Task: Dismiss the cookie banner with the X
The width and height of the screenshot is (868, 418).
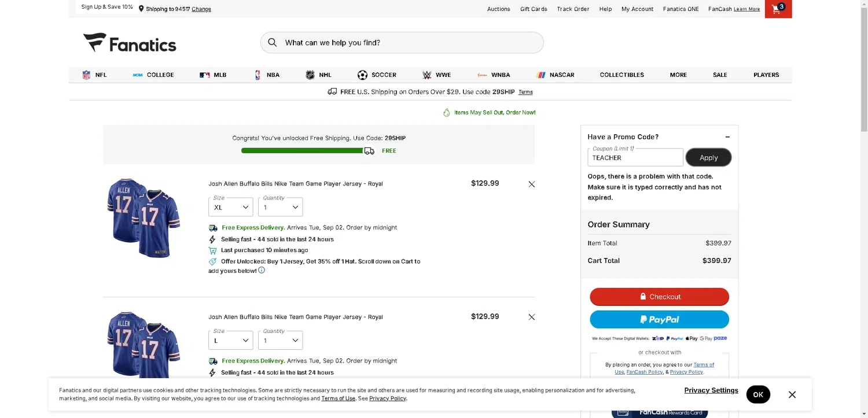Action: 792,394
